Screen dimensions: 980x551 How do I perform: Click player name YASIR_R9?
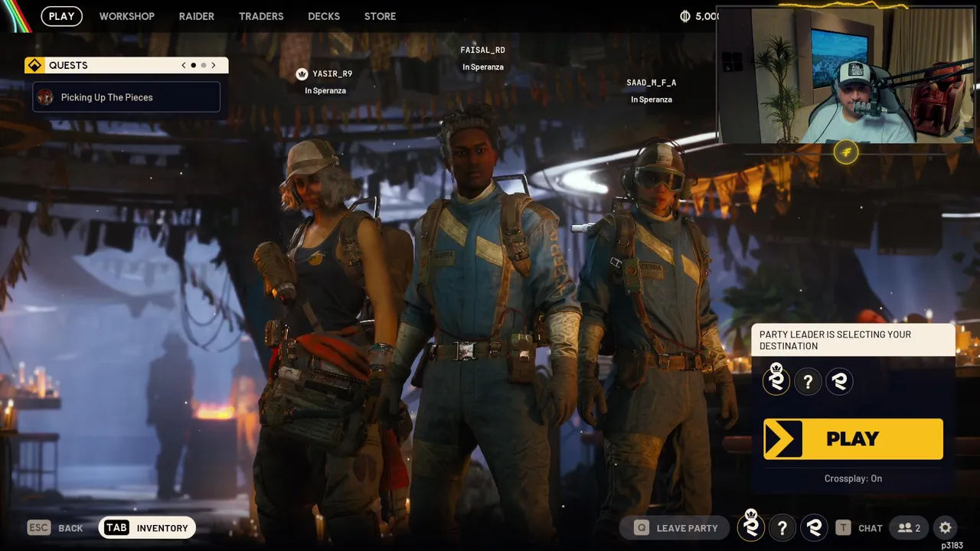coord(332,74)
